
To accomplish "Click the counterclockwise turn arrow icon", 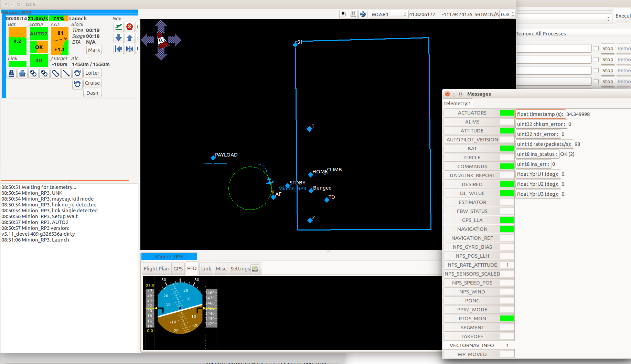I will click(77, 84).
